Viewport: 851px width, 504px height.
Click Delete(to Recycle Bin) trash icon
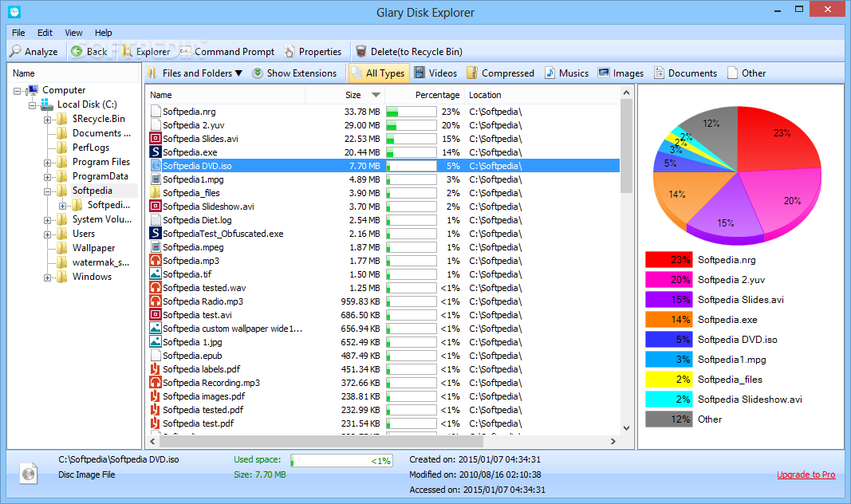pos(361,51)
